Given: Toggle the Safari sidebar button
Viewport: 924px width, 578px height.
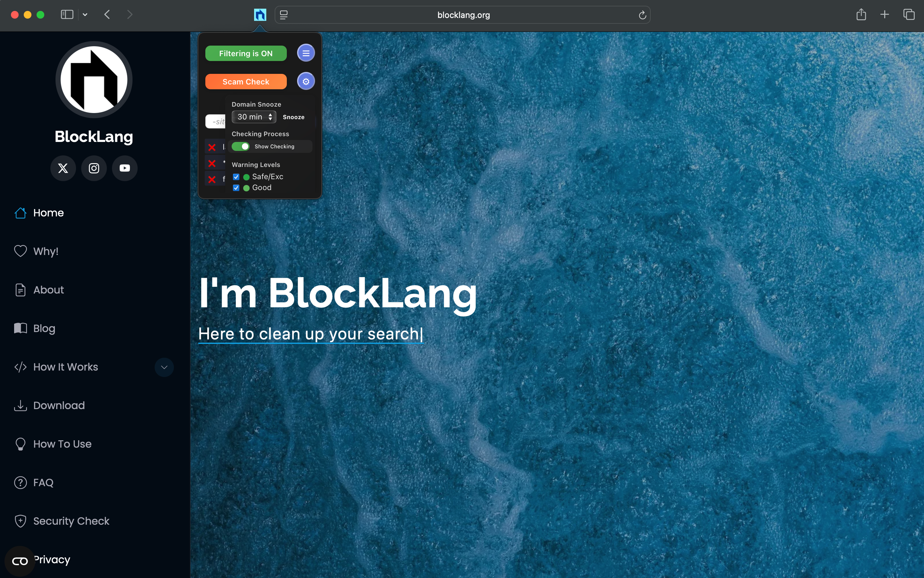Looking at the screenshot, I should point(67,14).
